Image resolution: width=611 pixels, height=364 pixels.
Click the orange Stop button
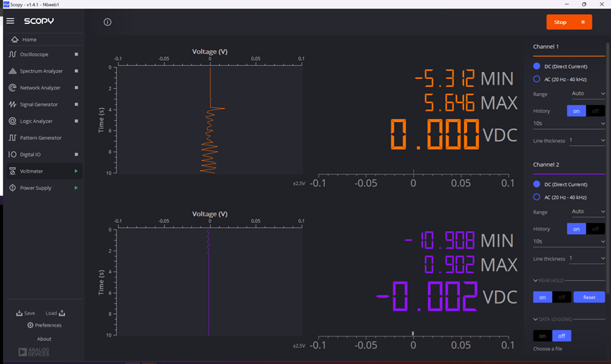pyautogui.click(x=569, y=22)
